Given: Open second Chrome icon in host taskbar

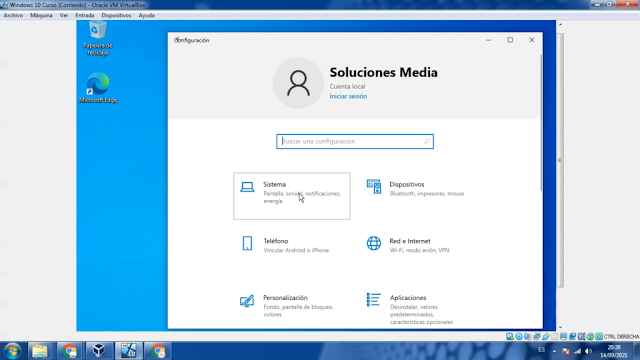Looking at the screenshot, I should 158,351.
